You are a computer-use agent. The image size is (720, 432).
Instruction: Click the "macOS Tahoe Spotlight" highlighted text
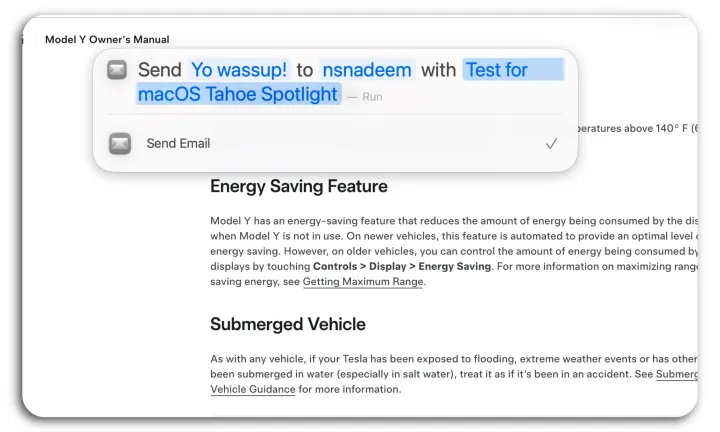pos(238,94)
